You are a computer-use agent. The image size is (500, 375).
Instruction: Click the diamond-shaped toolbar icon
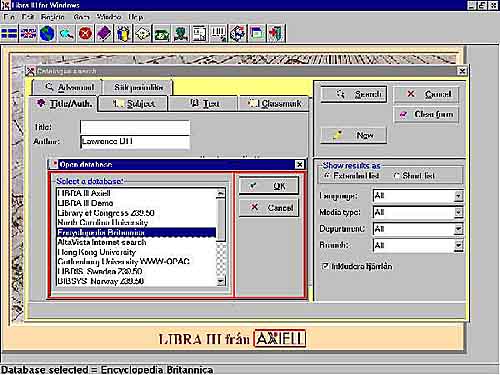pyautogui.click(x=142, y=34)
